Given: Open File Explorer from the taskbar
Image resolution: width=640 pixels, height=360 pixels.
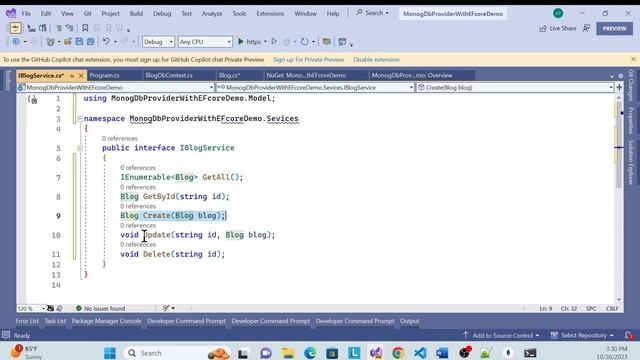Looking at the screenshot, I should pyautogui.click(x=288, y=353).
